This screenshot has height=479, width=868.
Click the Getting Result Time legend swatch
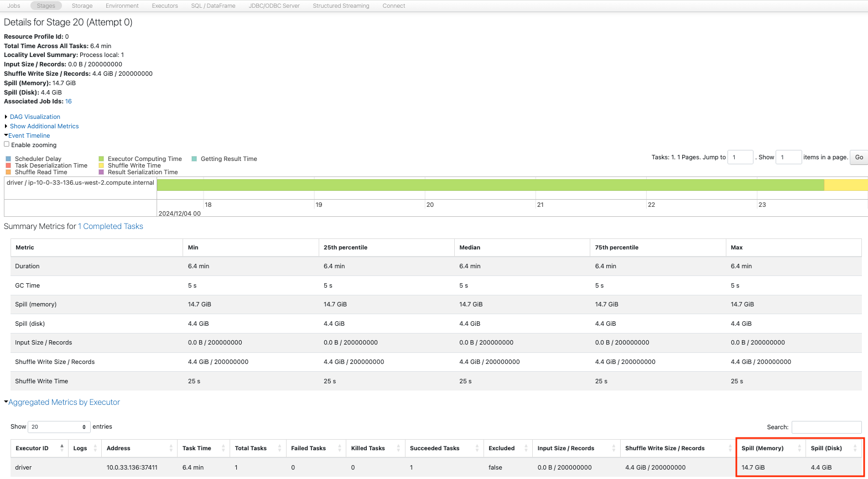(194, 159)
